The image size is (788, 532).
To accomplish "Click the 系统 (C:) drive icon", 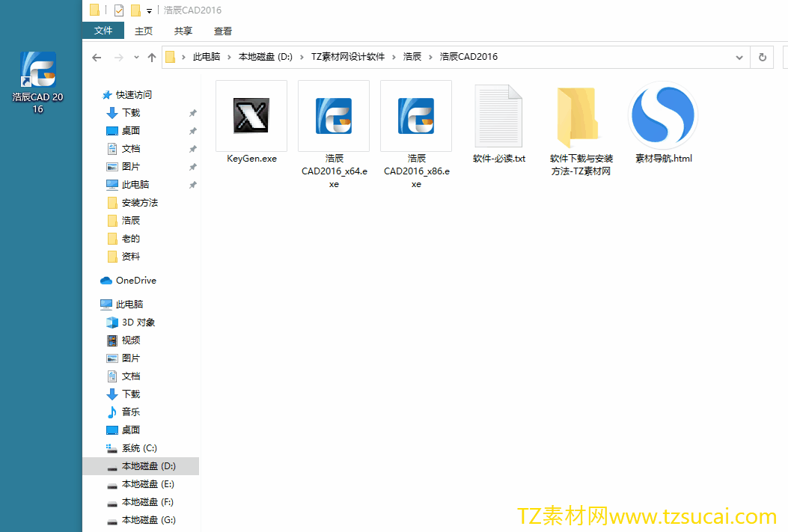I will 112,448.
